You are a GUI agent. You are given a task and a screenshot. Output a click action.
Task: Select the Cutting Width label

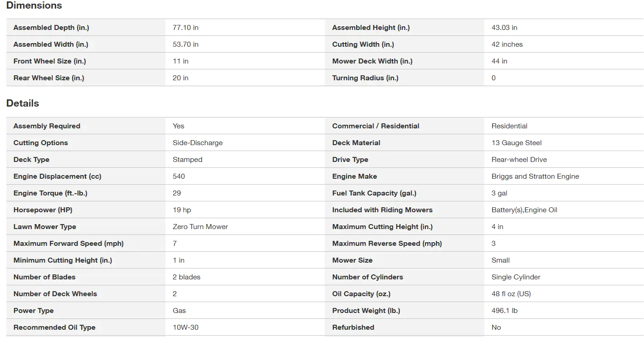coord(363,44)
